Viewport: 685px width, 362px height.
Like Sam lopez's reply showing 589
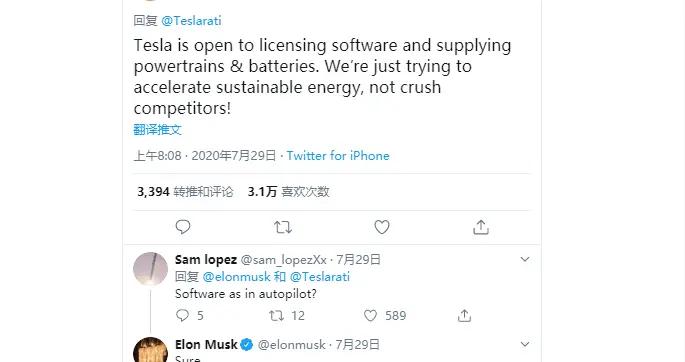(370, 315)
